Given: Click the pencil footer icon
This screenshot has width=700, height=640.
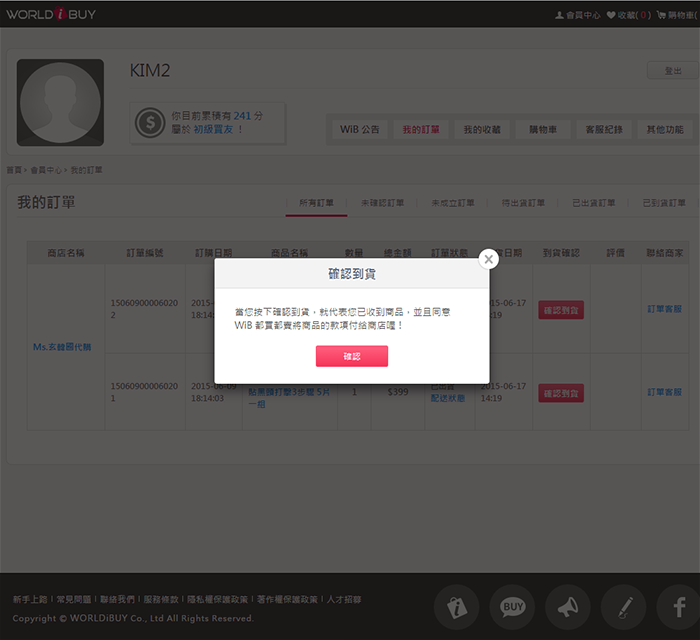Looking at the screenshot, I should (x=624, y=607).
